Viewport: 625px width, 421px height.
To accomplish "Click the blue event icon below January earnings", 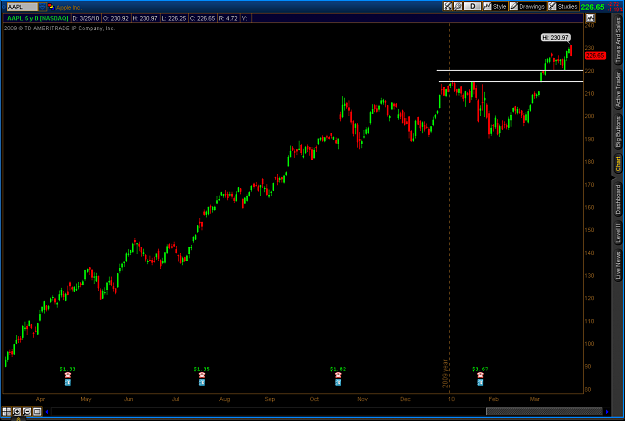I will coord(480,382).
